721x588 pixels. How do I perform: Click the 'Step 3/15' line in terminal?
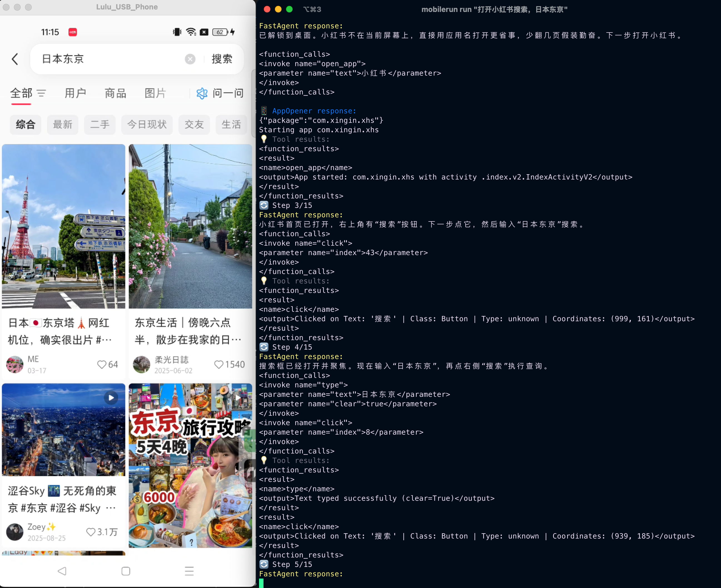point(292,205)
